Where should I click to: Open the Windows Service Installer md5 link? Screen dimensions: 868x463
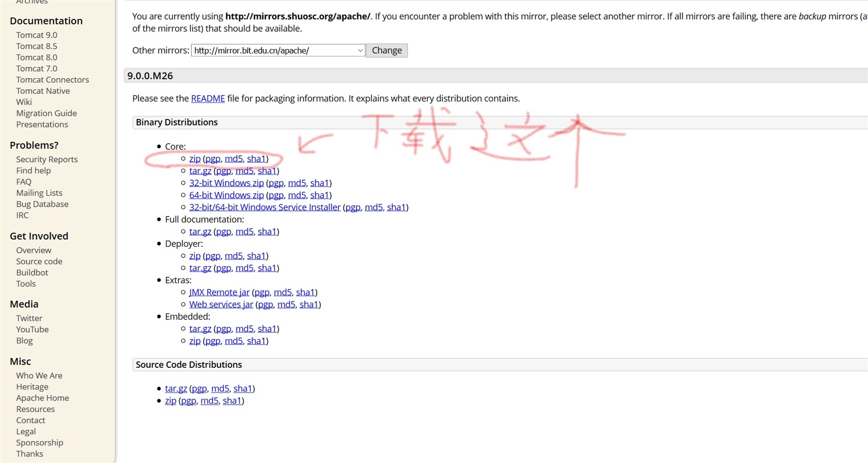point(374,207)
